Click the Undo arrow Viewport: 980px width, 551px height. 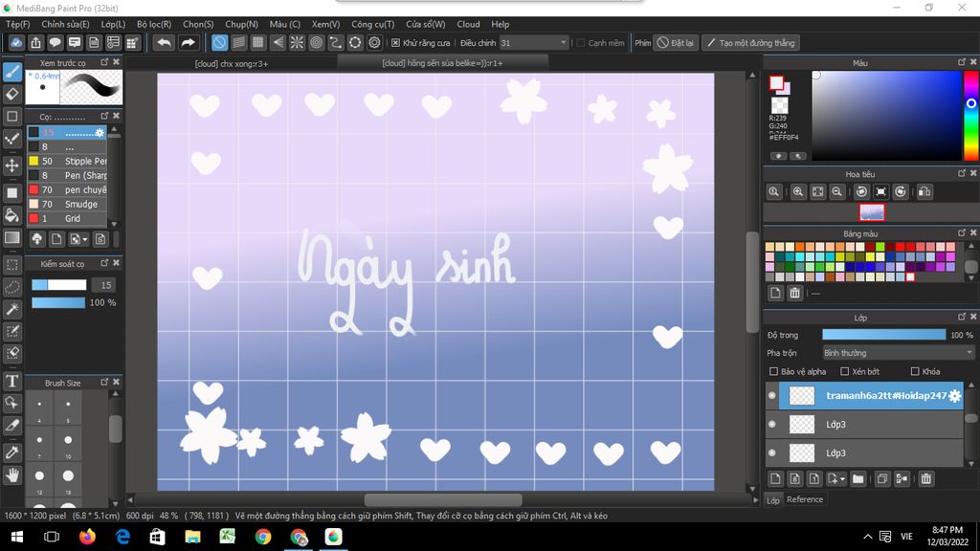click(164, 42)
